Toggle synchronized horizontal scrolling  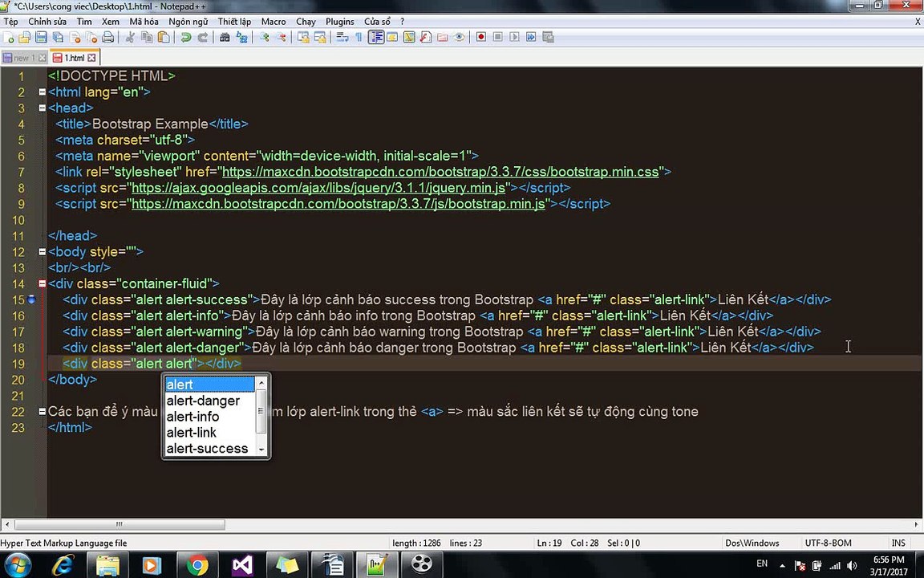tap(320, 37)
